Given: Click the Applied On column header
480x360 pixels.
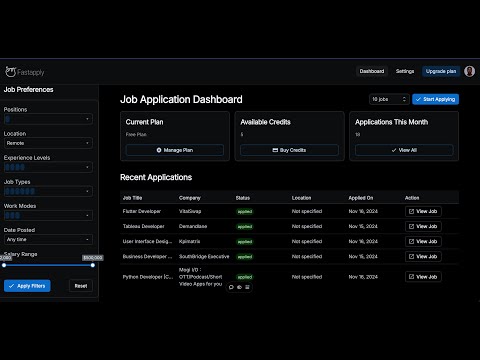Looking at the screenshot, I should pyautogui.click(x=361, y=198).
